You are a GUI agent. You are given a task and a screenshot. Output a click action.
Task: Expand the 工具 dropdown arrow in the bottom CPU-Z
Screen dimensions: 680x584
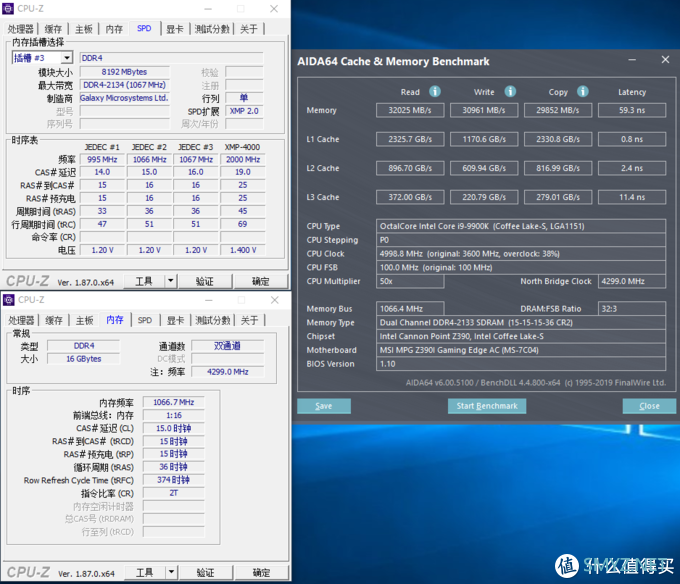(x=172, y=572)
